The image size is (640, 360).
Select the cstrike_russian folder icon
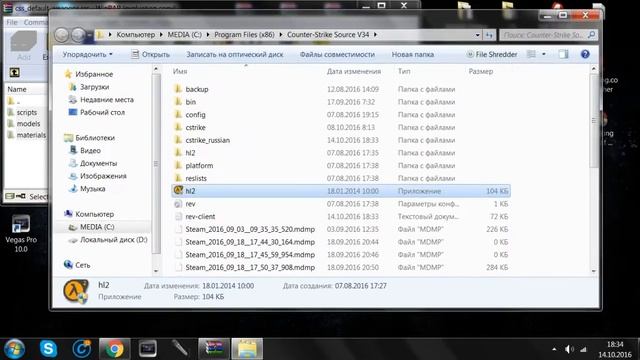178,140
